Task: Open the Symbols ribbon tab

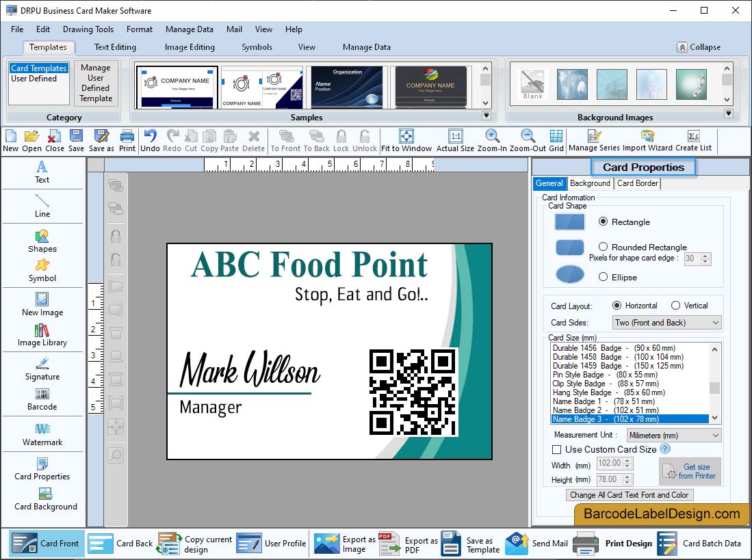Action: point(257,47)
